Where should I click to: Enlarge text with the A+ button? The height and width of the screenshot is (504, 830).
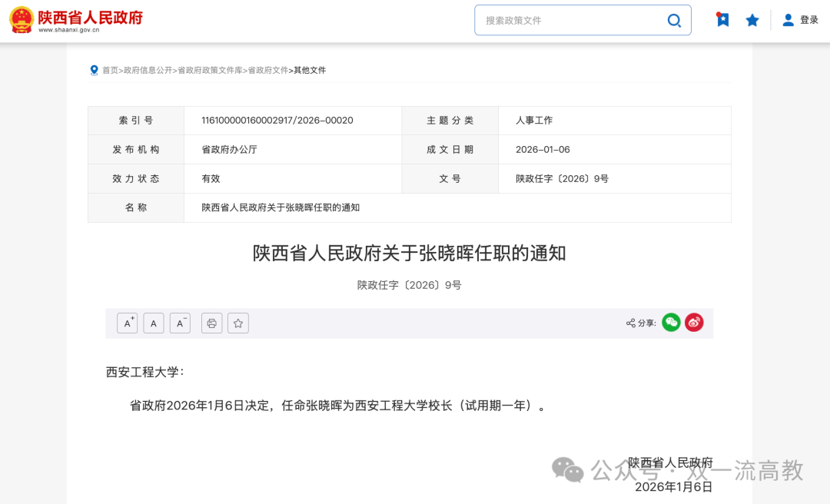127,323
